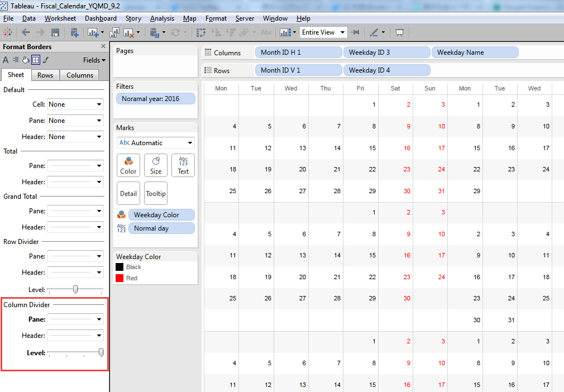Click the Text button on Marks card
564x392 pixels.
coord(183,165)
